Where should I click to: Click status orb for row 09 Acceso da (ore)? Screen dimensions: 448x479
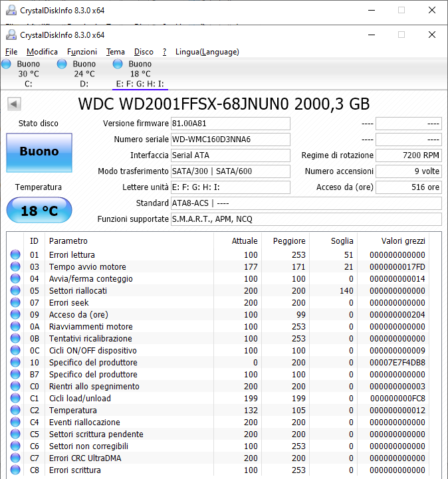click(15, 314)
